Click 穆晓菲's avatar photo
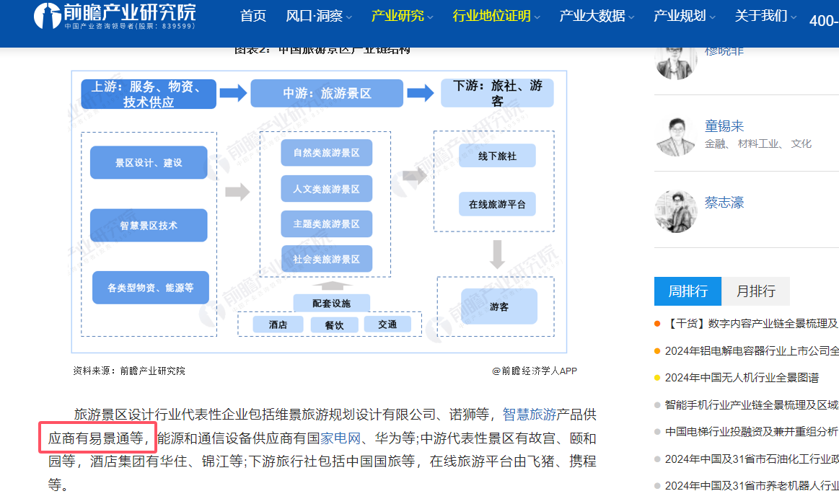The height and width of the screenshot is (504, 839). click(x=676, y=63)
